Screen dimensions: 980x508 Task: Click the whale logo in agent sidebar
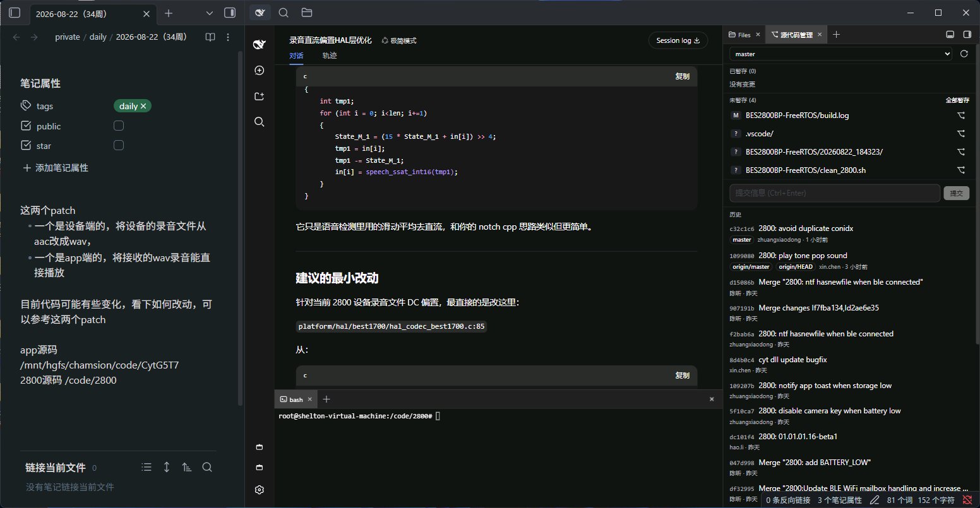point(259,44)
